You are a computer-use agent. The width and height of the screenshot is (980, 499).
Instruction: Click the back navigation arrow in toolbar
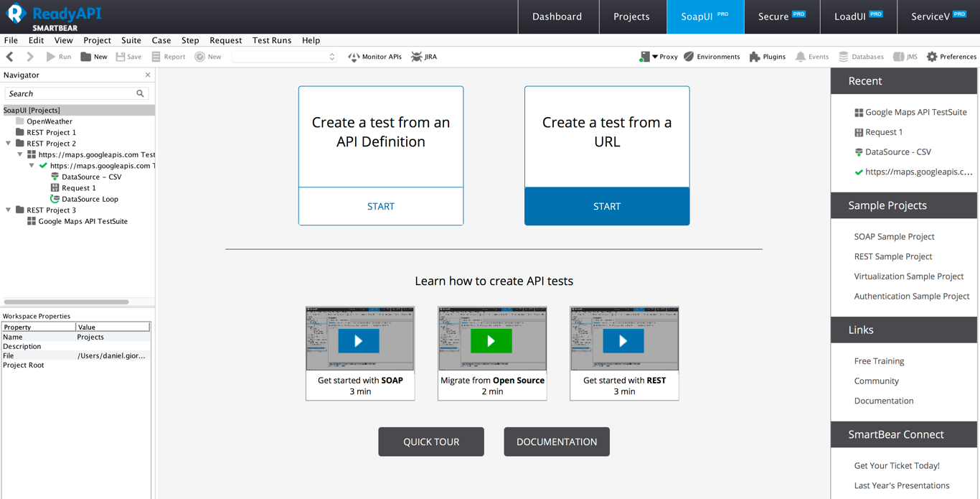[x=10, y=57]
